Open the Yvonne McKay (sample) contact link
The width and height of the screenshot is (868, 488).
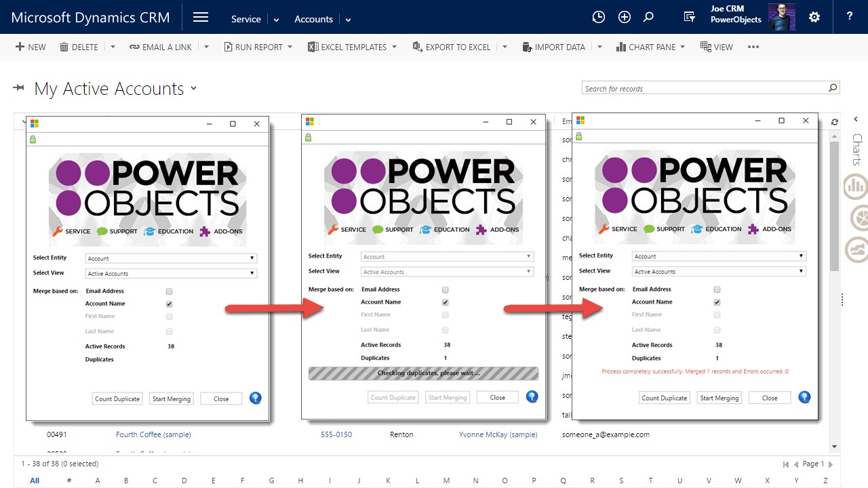(498, 434)
